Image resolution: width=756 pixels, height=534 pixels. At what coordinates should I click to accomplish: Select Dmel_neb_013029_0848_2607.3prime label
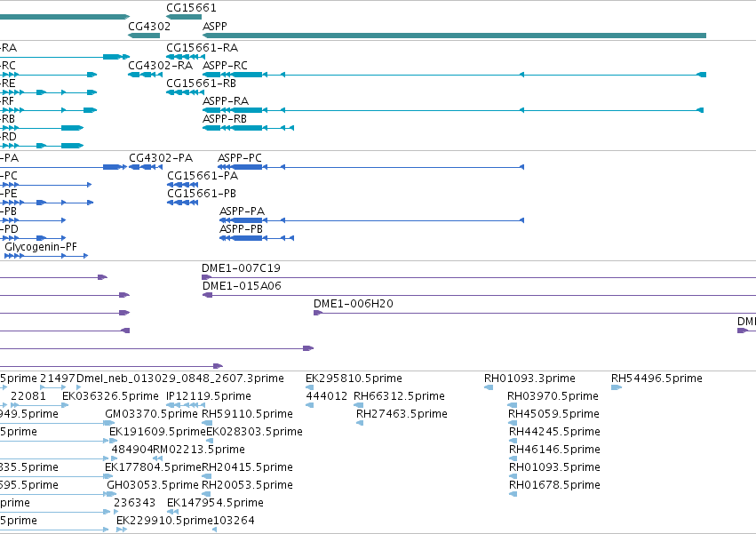point(180,379)
